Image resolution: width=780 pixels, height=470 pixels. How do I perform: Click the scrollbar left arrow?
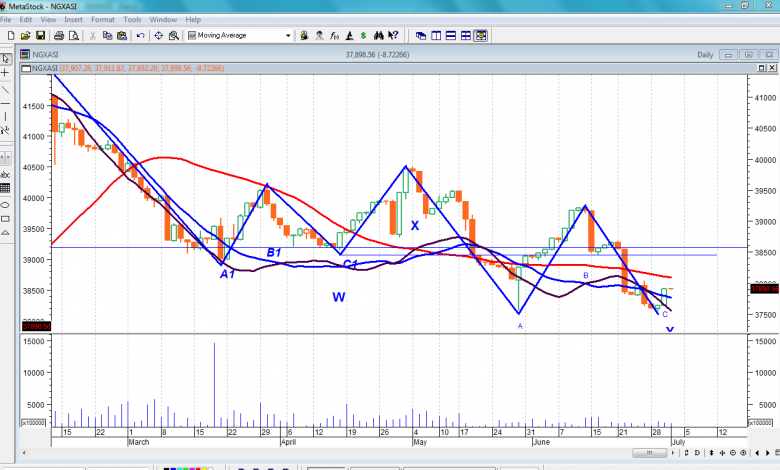(x=24, y=453)
